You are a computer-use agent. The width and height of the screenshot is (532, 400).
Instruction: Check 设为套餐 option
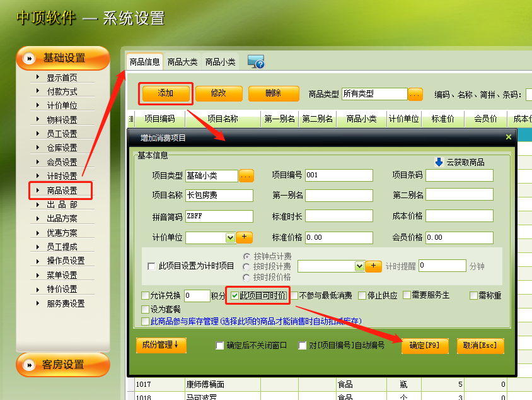pos(145,309)
